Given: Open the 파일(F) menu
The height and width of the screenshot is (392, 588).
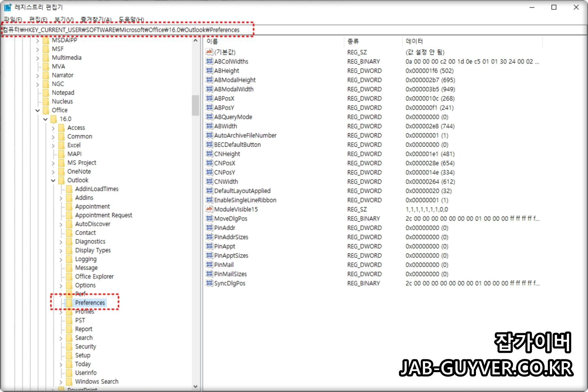Looking at the screenshot, I should 13,19.
